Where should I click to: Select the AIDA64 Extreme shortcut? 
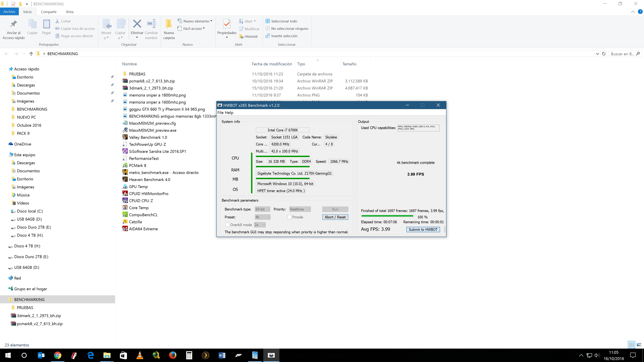click(x=143, y=229)
